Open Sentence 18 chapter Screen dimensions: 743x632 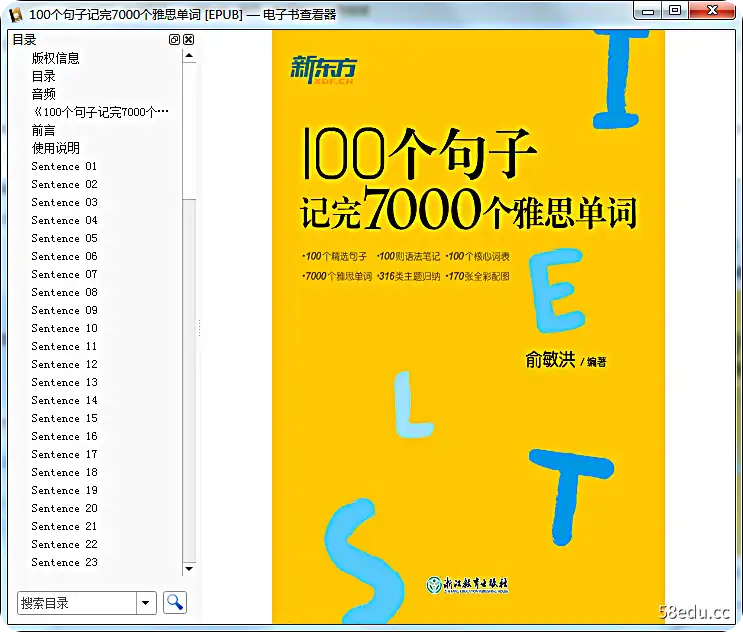64,472
